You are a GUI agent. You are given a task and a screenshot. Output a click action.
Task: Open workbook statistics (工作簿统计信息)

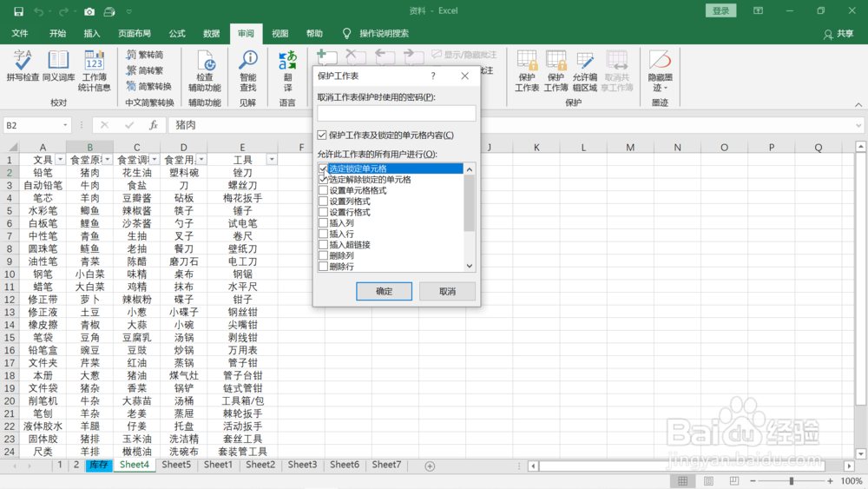94,71
